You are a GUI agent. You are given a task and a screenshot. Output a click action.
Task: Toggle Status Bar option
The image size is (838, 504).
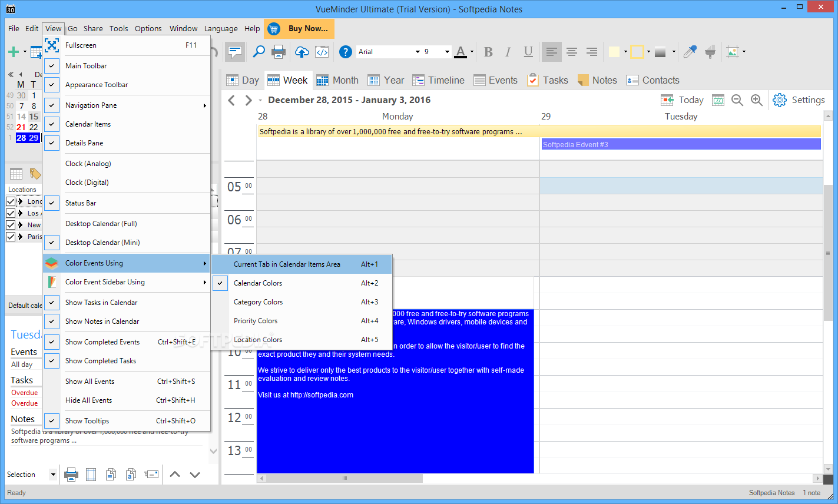52,203
